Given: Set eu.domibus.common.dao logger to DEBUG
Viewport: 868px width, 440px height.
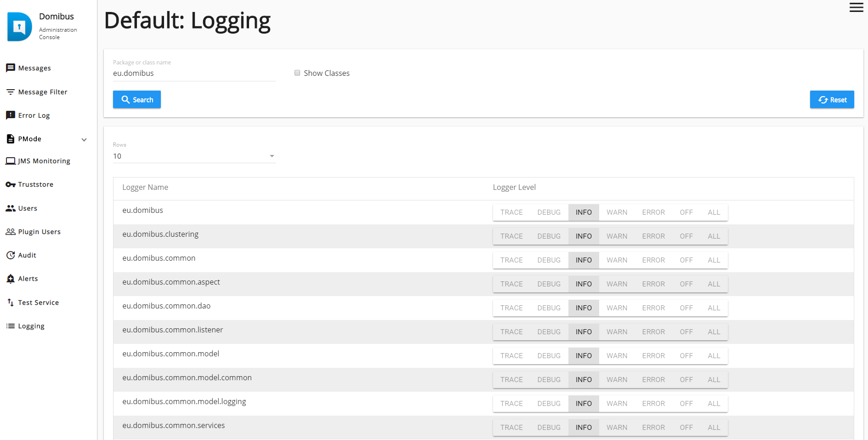Looking at the screenshot, I should [549, 308].
